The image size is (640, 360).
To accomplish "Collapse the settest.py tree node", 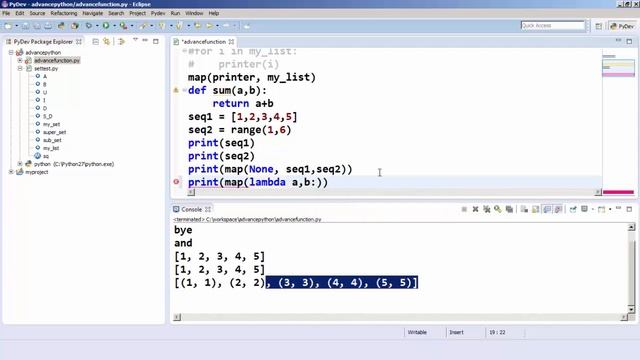I will [x=20, y=69].
